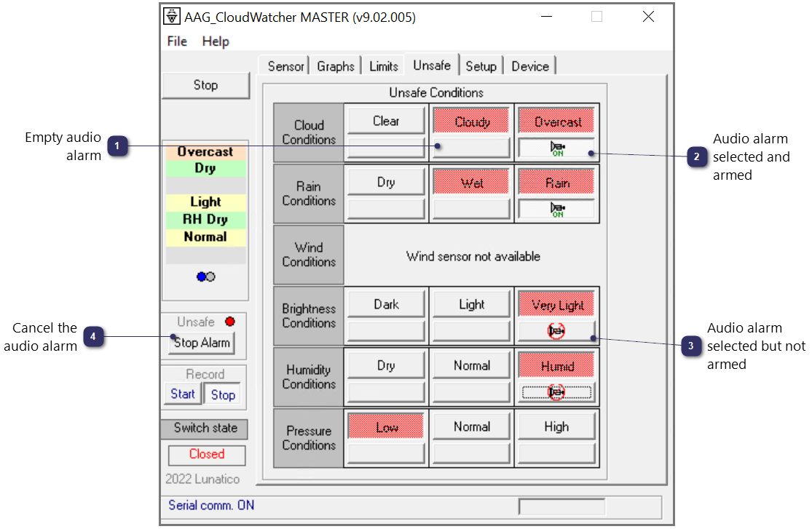Screen dimensions: 812x529
Task: Click the Stop button at top left
Action: (x=205, y=85)
